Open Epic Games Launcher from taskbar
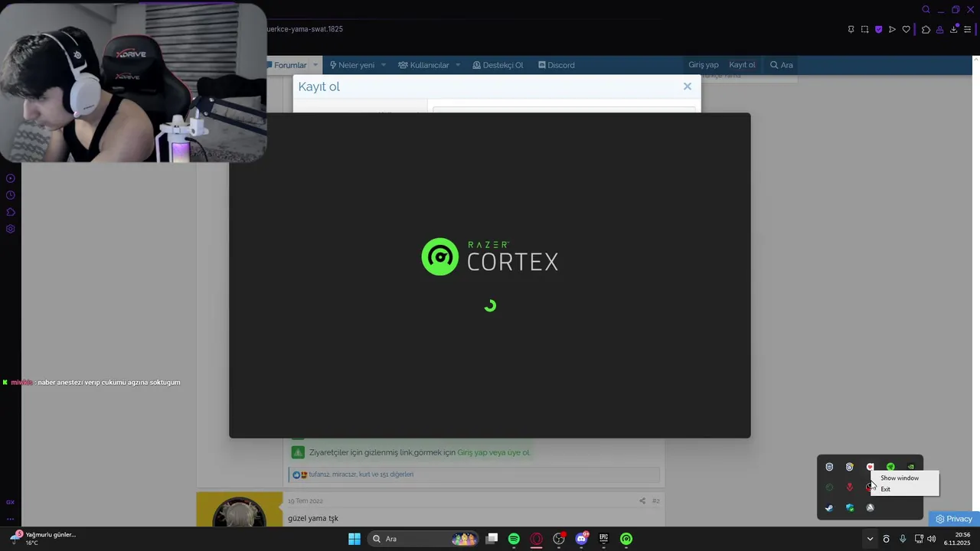The height and width of the screenshot is (551, 980). [x=604, y=539]
